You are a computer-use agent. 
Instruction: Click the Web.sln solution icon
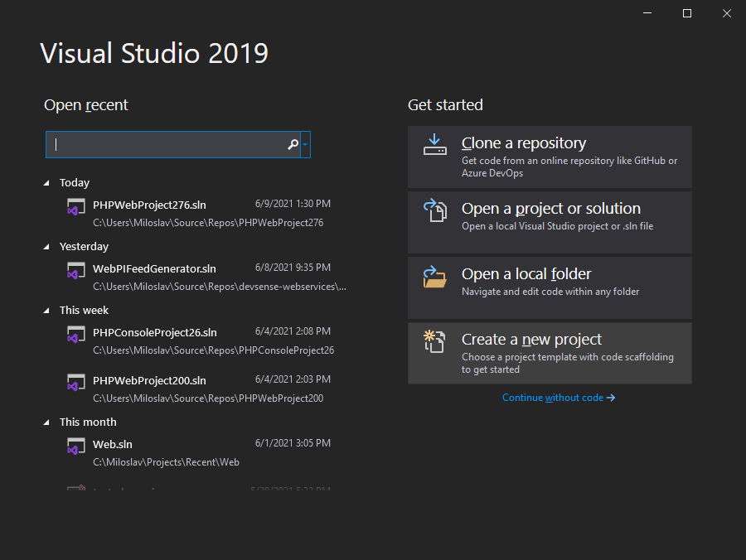pos(75,446)
